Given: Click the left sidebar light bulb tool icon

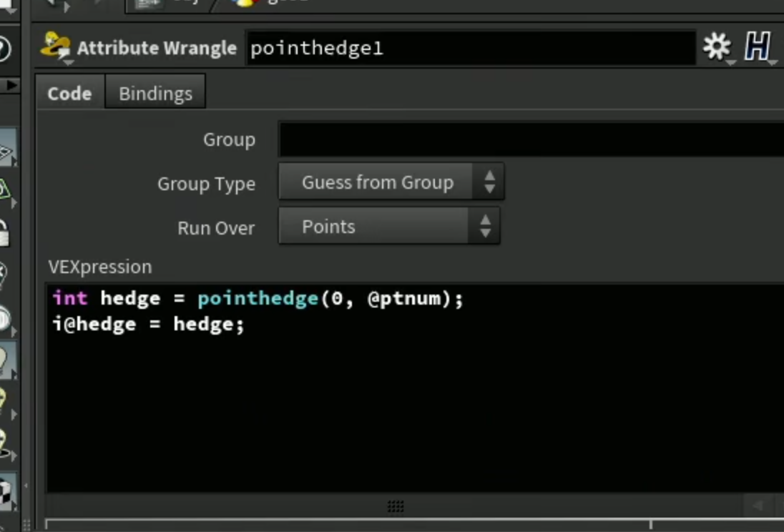Looking at the screenshot, I should coord(6,359).
